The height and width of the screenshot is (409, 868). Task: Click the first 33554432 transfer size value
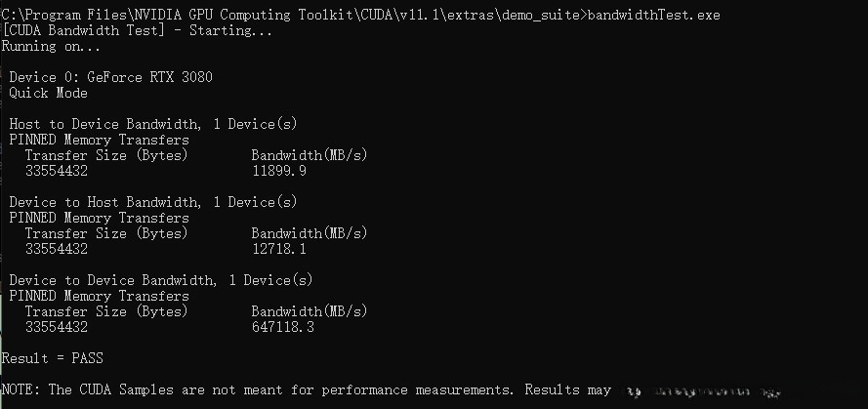[57, 171]
